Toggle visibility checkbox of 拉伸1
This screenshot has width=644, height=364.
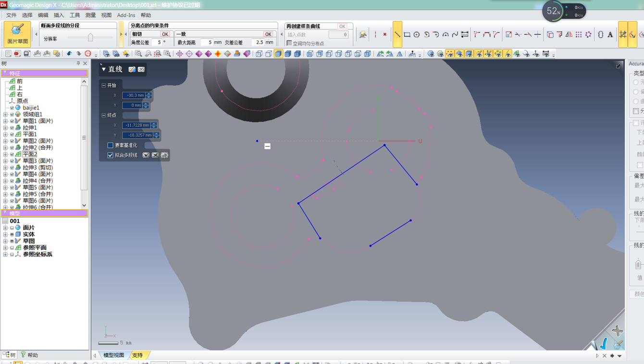[12, 128]
